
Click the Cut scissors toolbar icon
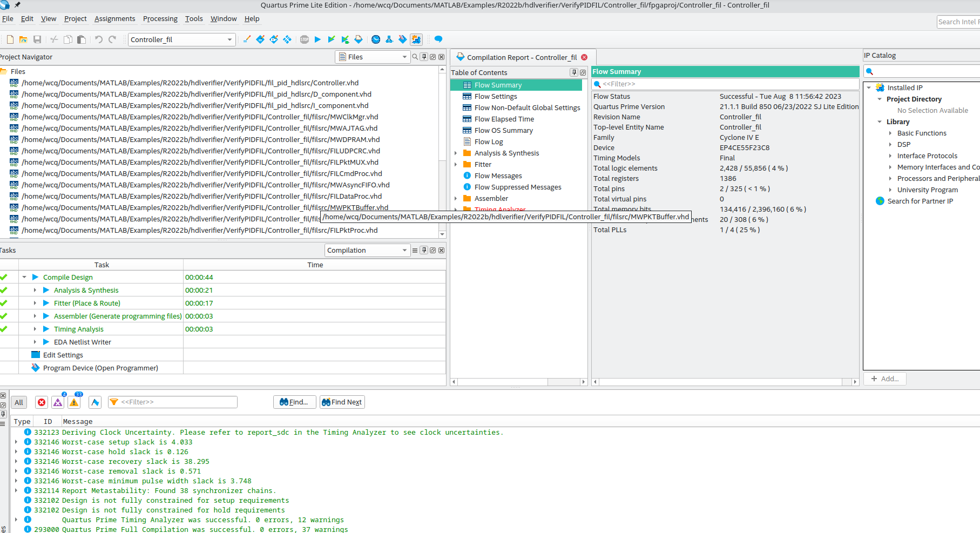click(54, 39)
